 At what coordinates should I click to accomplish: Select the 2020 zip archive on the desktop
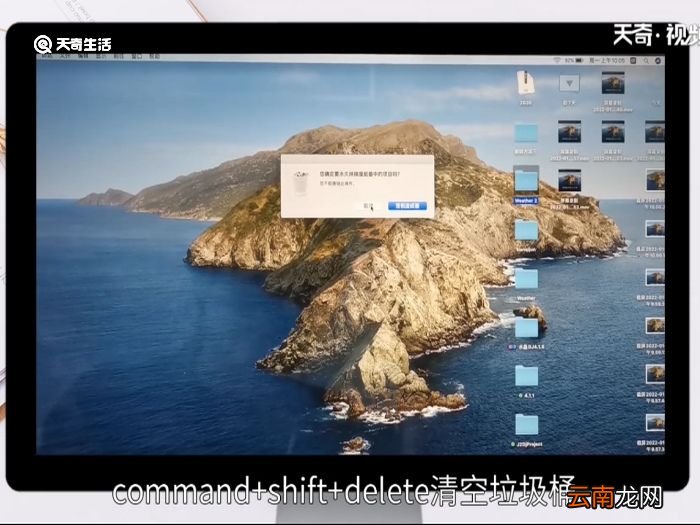pyautogui.click(x=526, y=83)
